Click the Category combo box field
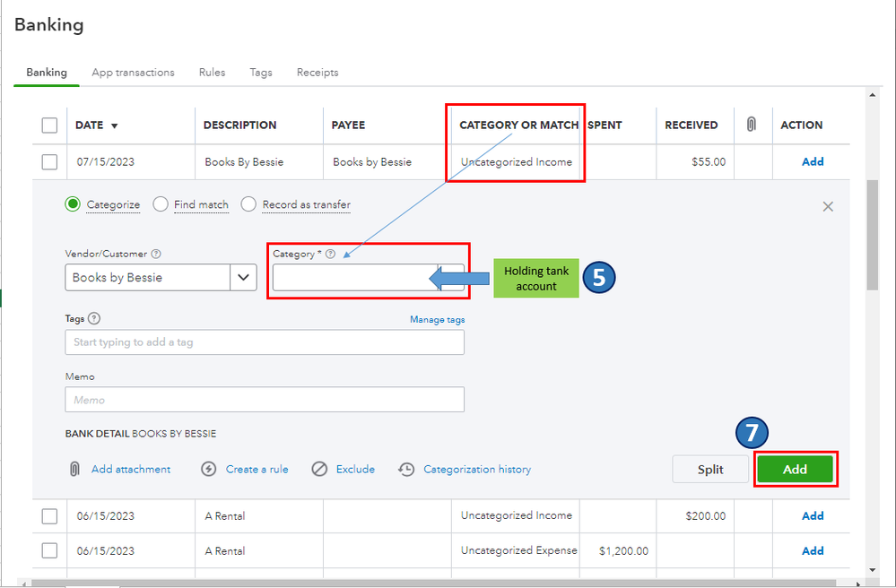The width and height of the screenshot is (896, 588). coord(368,278)
